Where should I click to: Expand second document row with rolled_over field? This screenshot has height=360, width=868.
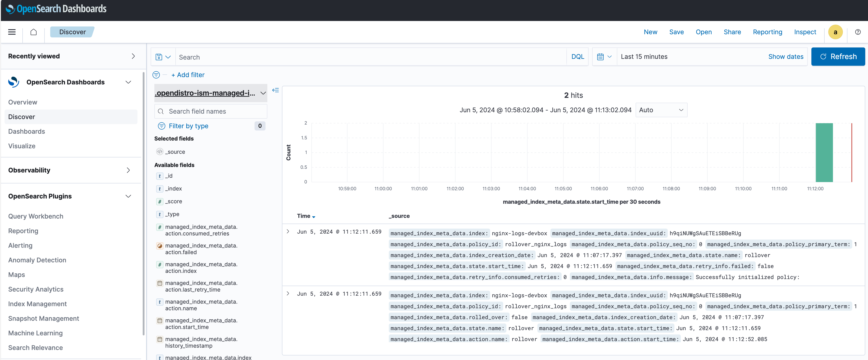(x=288, y=294)
